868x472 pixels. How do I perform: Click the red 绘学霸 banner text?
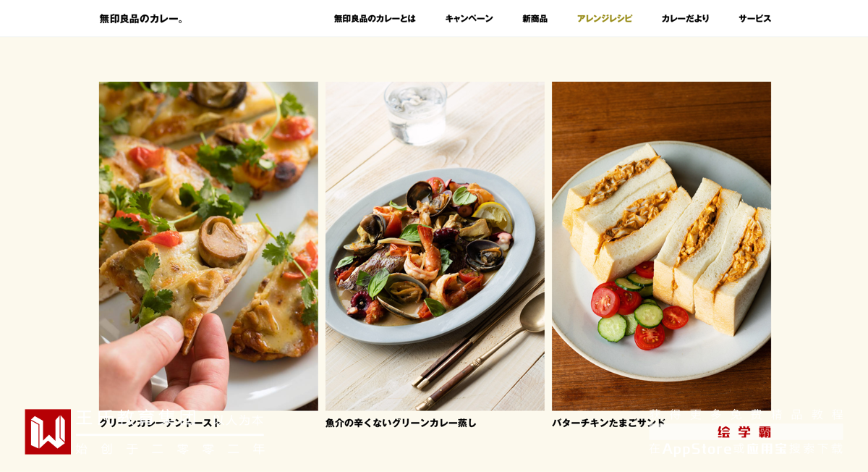(744, 432)
